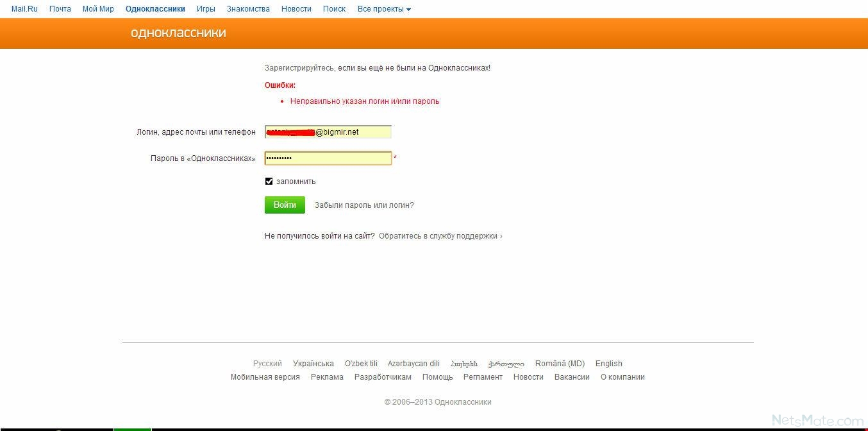Open Новости link in footer
The height and width of the screenshot is (431, 868).
(x=528, y=377)
